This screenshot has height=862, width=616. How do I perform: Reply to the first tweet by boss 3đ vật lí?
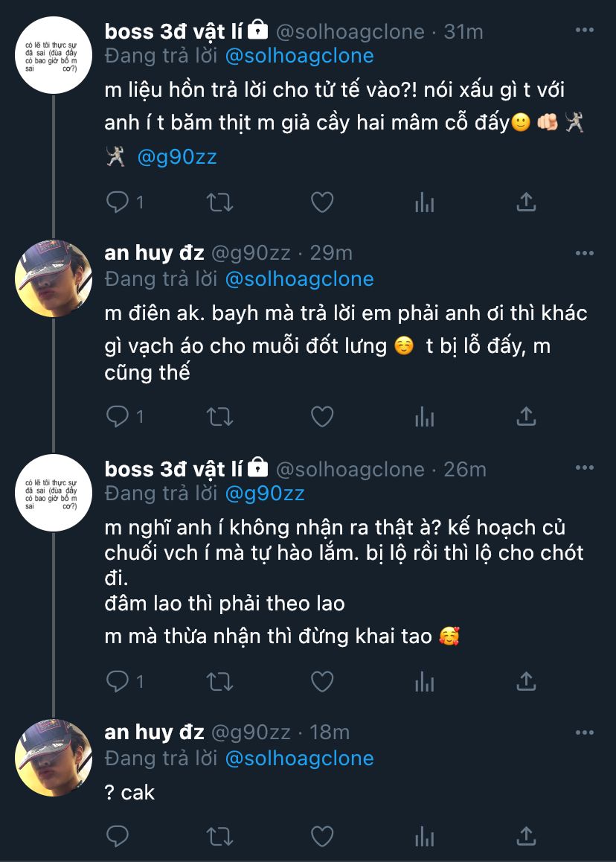117,201
